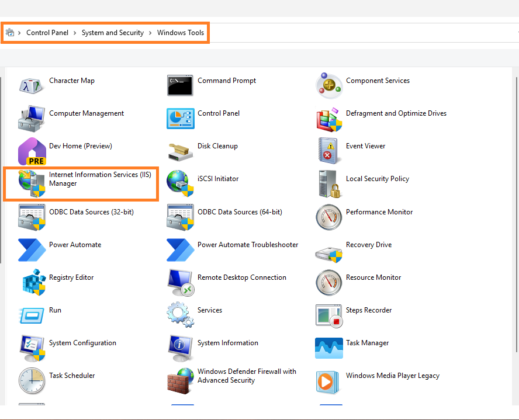Open the Run dialog icon

pos(32,315)
